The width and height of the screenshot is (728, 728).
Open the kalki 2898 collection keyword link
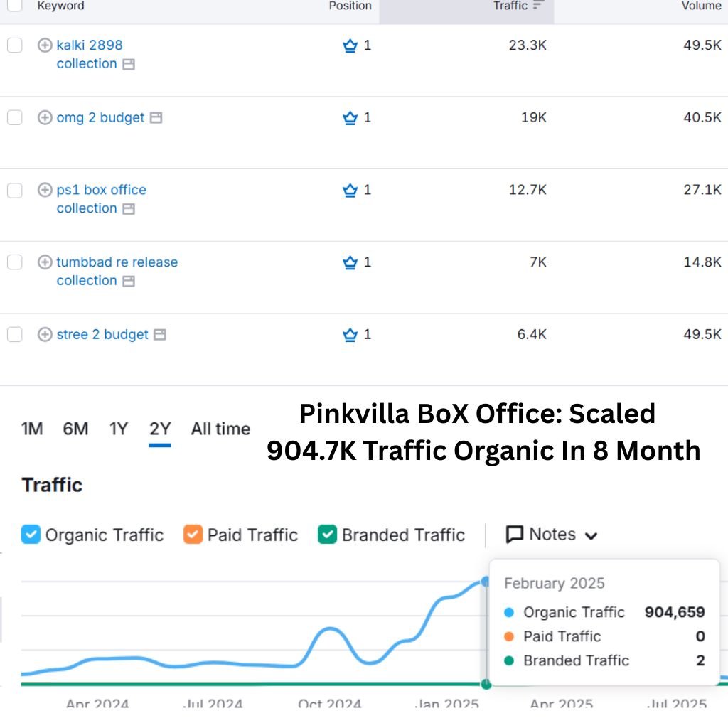90,45
